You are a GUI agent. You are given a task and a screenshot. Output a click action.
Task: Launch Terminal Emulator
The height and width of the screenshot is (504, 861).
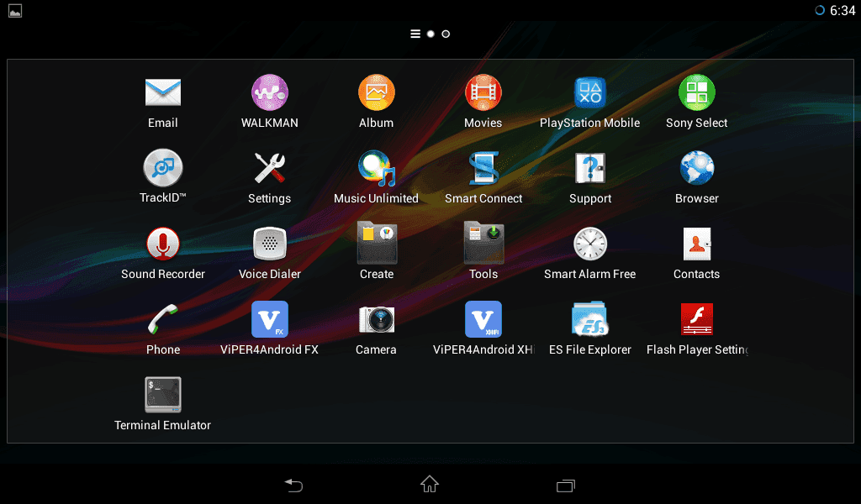(x=162, y=394)
